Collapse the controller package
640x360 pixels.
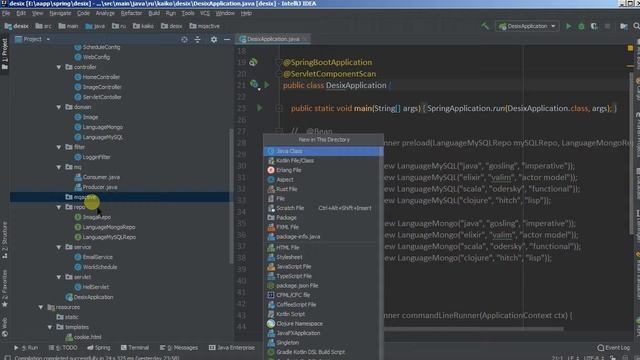59,67
